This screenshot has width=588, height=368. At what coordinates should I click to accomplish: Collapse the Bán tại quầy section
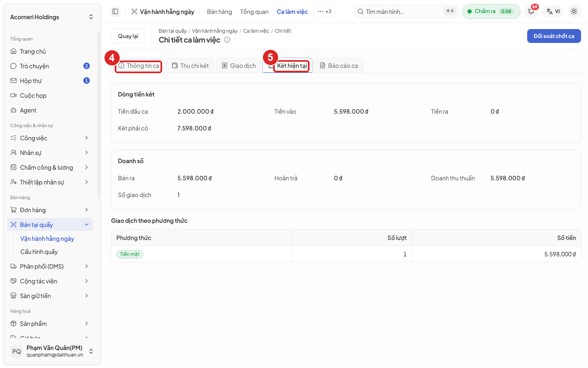click(x=50, y=225)
